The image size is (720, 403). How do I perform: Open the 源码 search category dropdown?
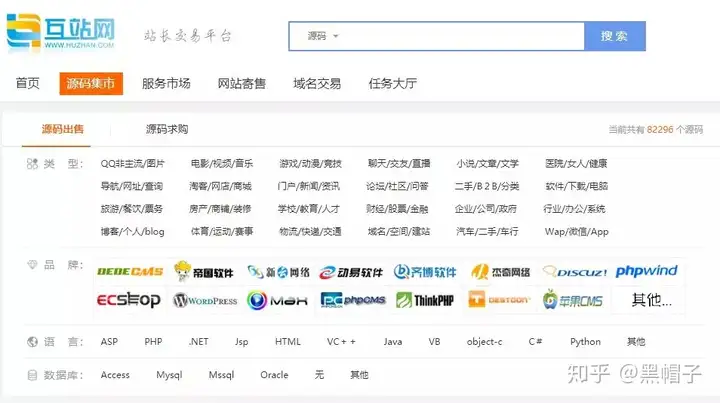(323, 36)
